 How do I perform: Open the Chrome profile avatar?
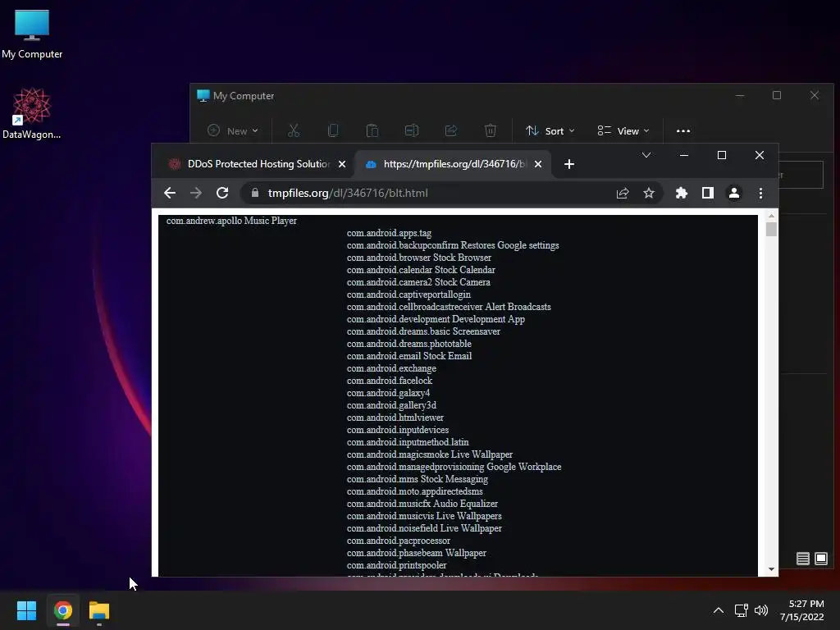(734, 193)
